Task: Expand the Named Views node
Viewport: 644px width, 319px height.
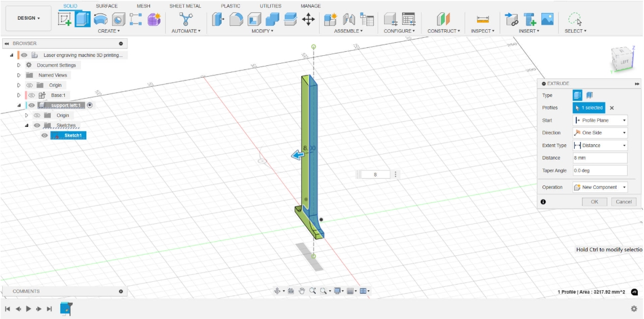Action: tap(19, 75)
